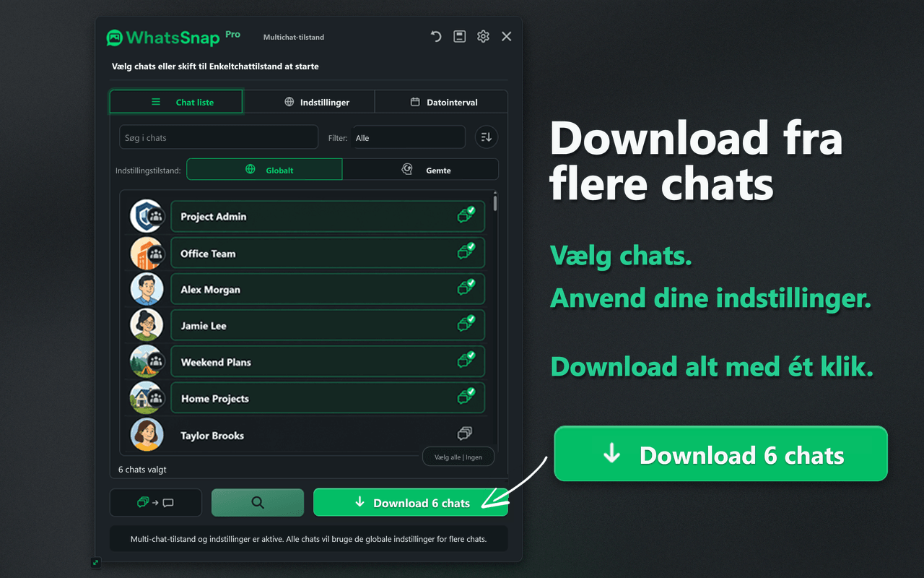Select the Alex Morgan chat row

(x=328, y=289)
